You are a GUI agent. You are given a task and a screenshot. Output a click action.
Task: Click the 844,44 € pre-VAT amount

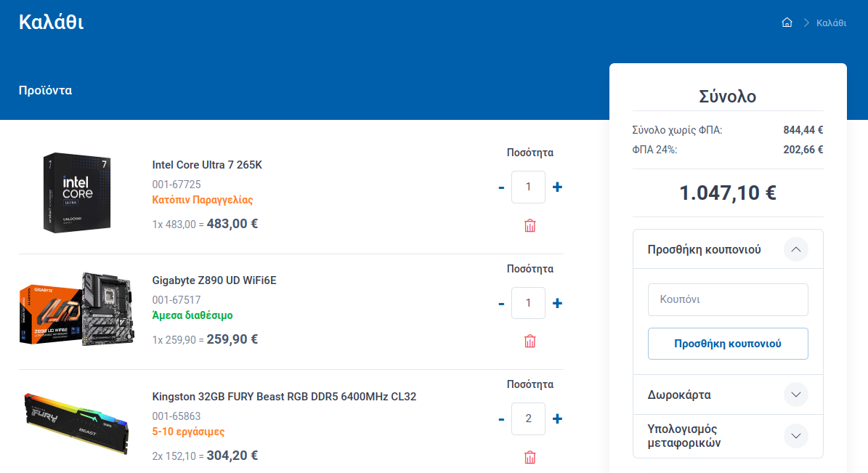tap(803, 130)
